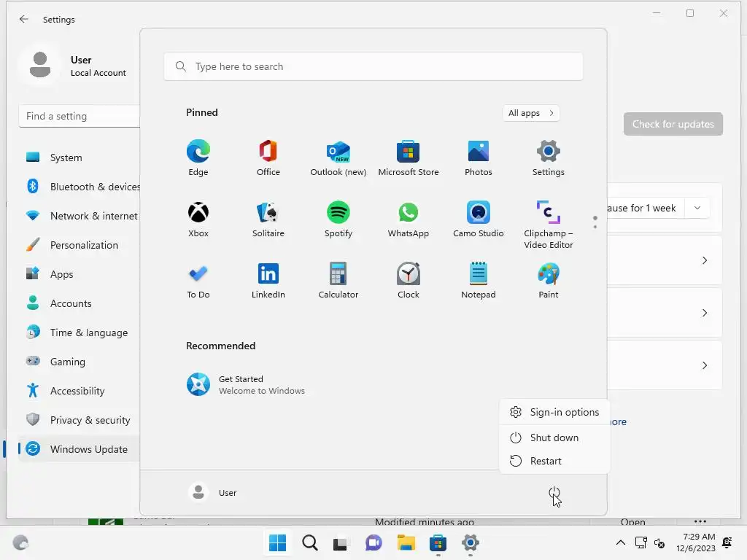Open System settings category
Screen dimensions: 747x560
click(x=79, y=157)
